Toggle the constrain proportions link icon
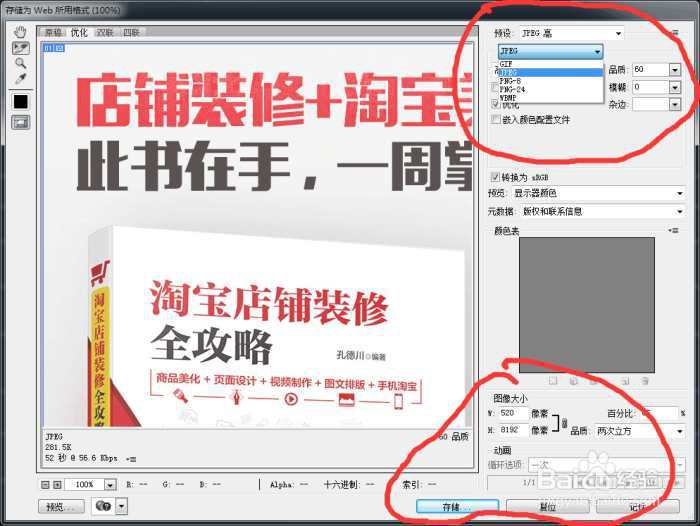 [x=564, y=422]
